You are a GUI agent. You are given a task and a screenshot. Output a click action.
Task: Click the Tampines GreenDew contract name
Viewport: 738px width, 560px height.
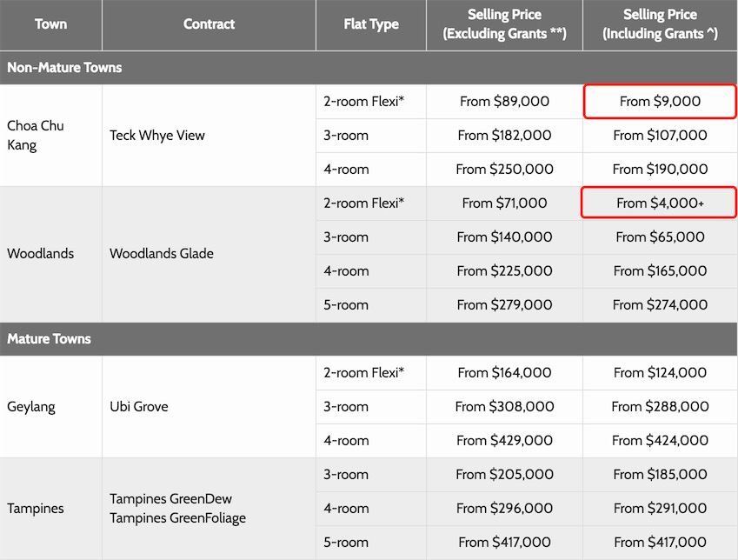pos(170,499)
